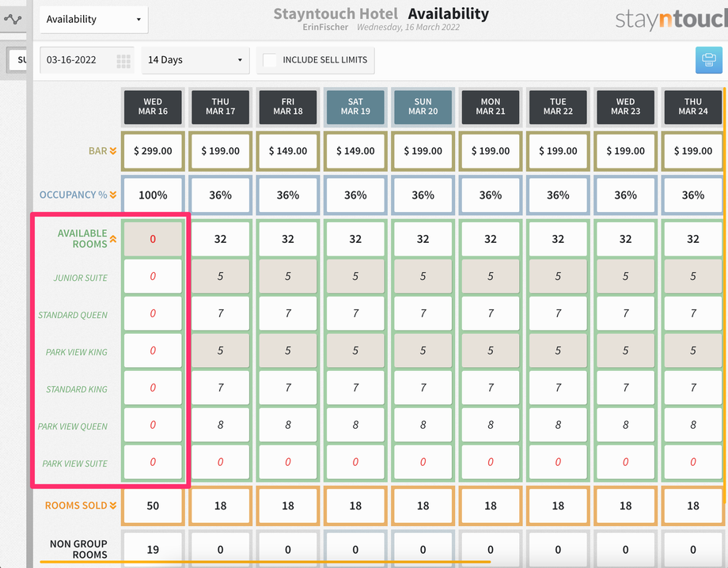Collapse the Available Rooms section
Viewport: 728px width, 568px height.
(x=113, y=239)
